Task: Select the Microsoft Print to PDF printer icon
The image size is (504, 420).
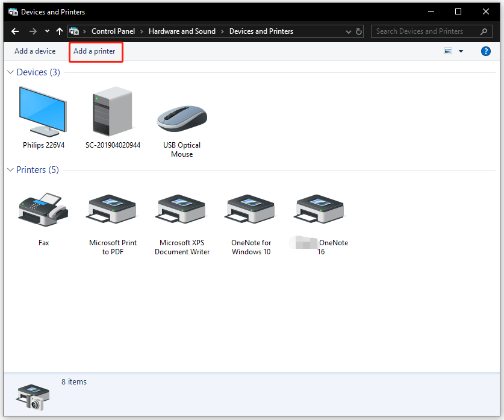Action: [113, 209]
